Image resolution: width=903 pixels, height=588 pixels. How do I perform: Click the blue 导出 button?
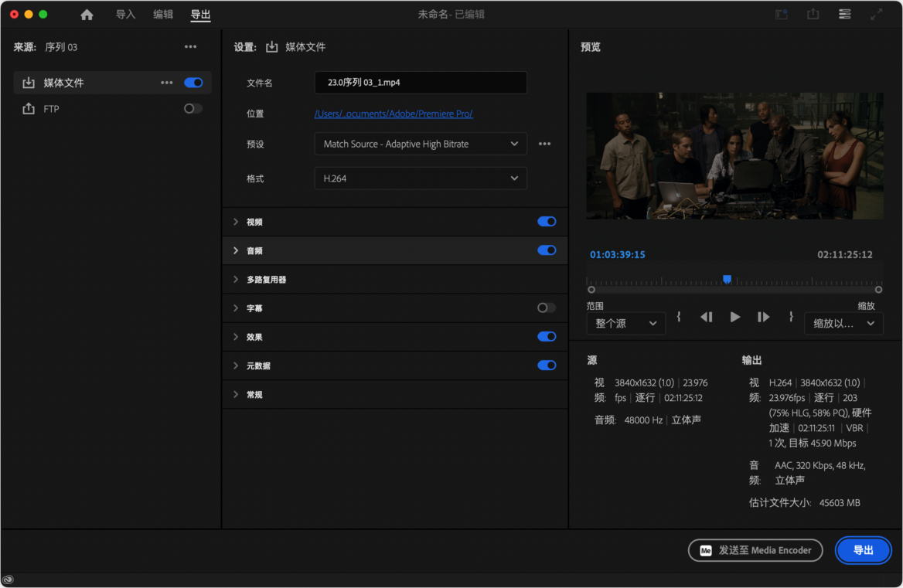point(864,550)
